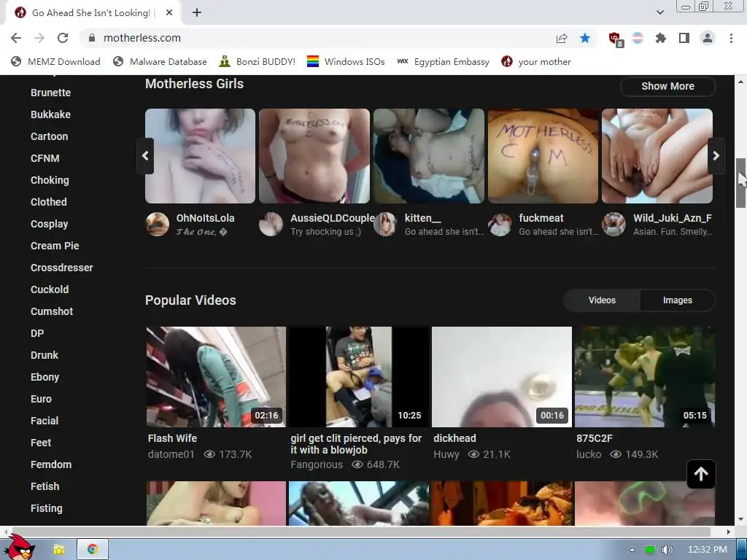The image size is (747, 560).
Task: Select Brunette in the category sidebar
Action: click(50, 93)
